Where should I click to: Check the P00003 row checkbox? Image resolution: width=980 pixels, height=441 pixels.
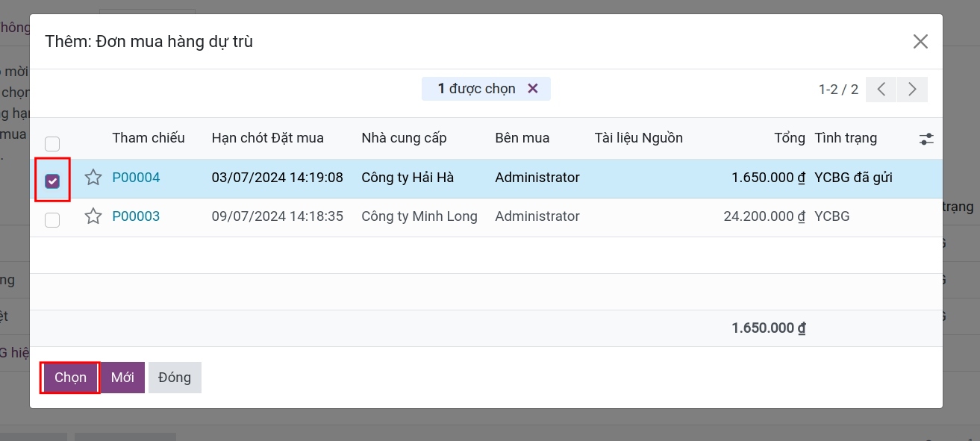[52, 219]
